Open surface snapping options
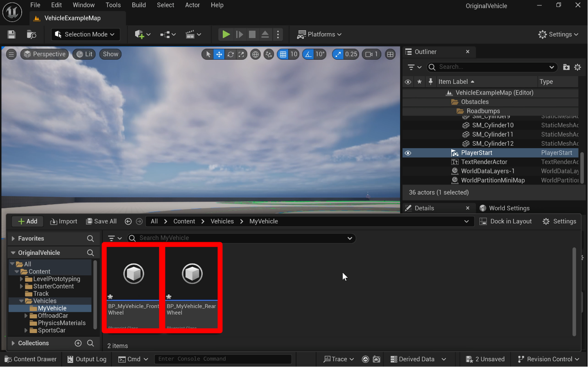The image size is (588, 367). [x=269, y=54]
